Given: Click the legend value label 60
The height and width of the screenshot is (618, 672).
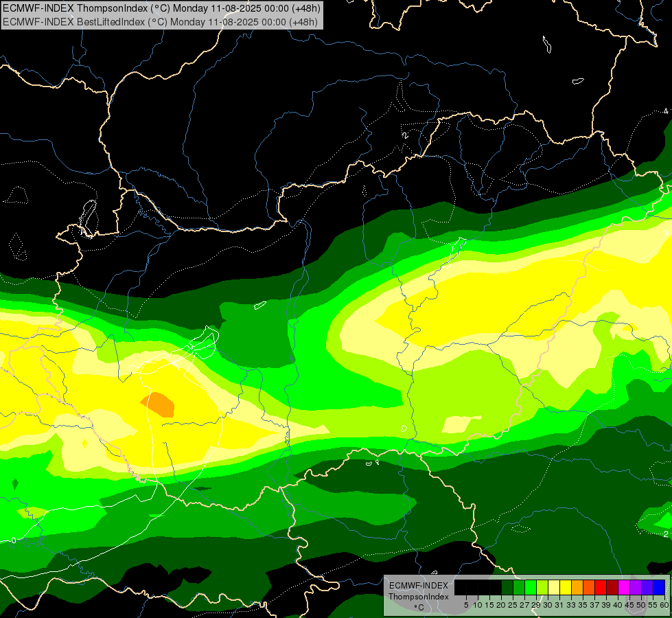Looking at the screenshot, I should 664,605.
